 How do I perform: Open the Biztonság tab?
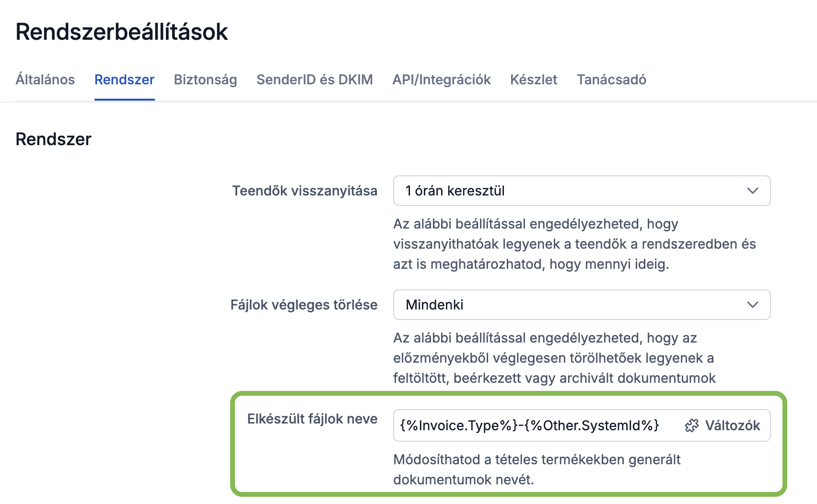click(205, 80)
